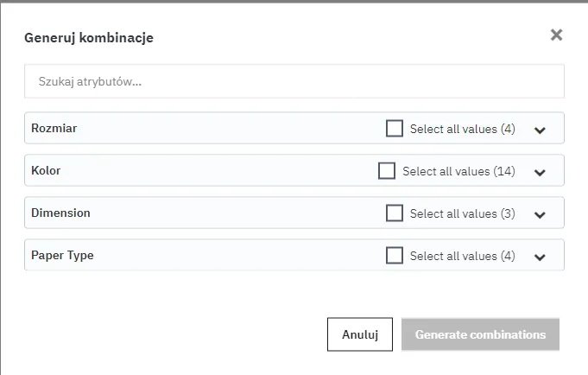Click the "Select all values (4)" text for Rozmiar
This screenshot has height=375, width=588.
pos(462,129)
